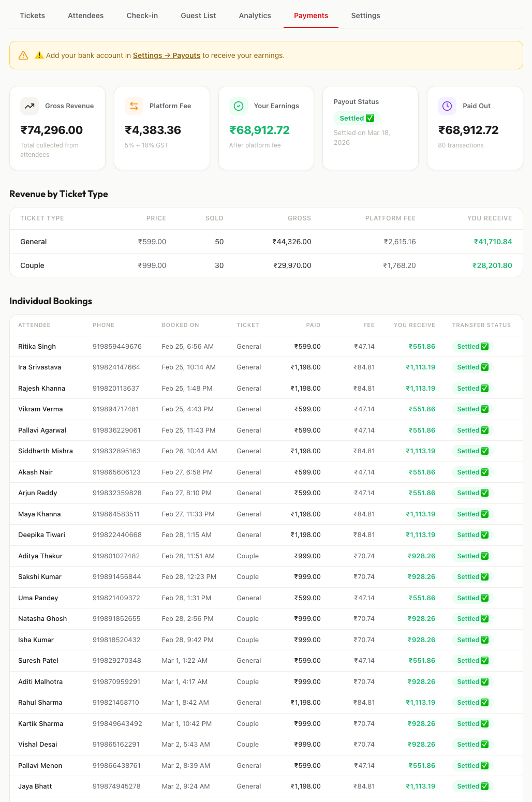Image resolution: width=532 pixels, height=802 pixels.
Task: Click Maya Khanna's phone number
Action: click(116, 514)
